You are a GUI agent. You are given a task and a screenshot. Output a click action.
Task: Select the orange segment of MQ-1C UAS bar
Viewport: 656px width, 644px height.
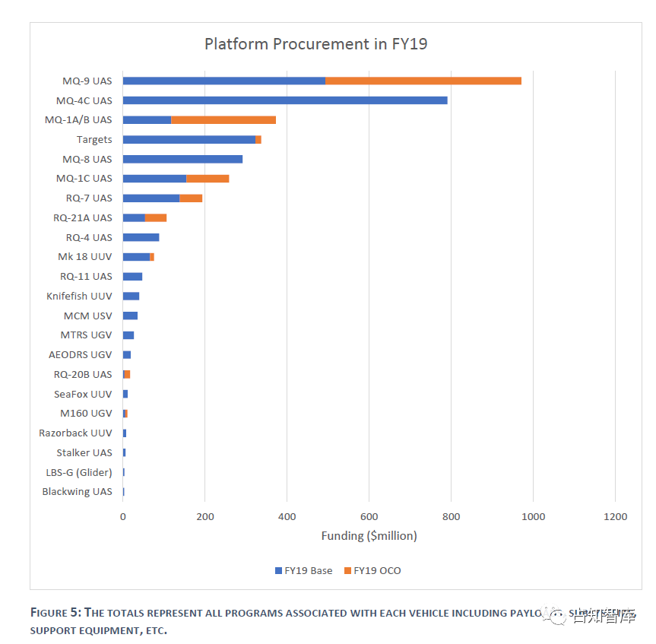pos(208,179)
